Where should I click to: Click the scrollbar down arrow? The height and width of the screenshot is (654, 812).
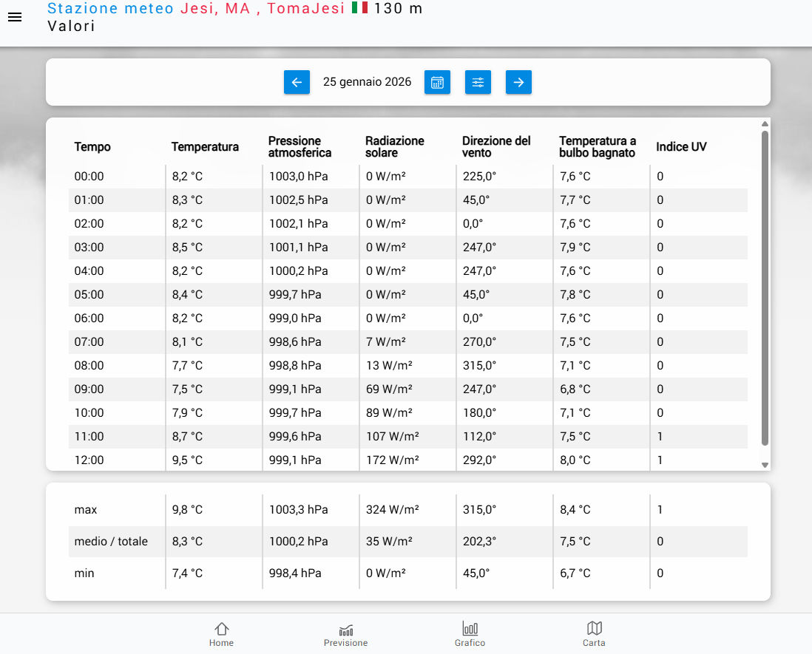click(x=765, y=465)
